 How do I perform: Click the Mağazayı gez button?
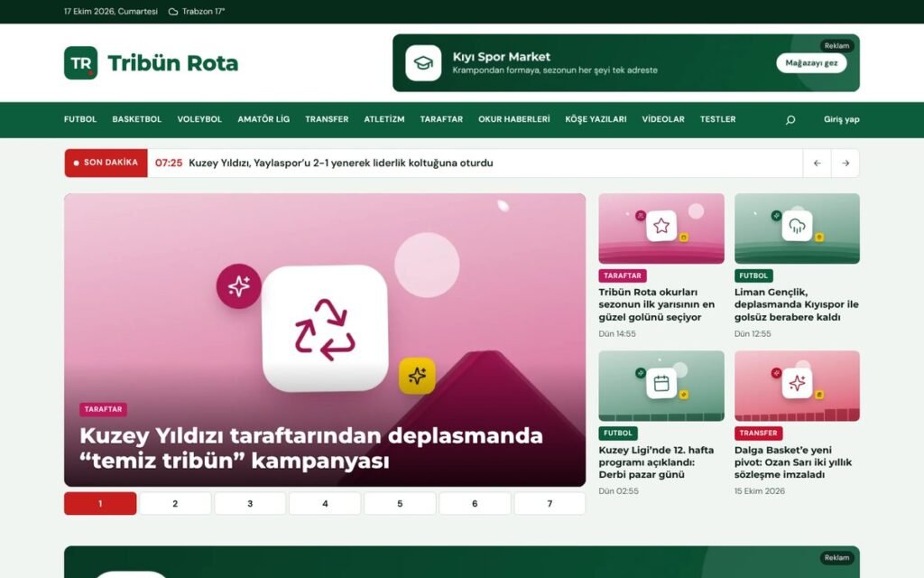point(811,63)
